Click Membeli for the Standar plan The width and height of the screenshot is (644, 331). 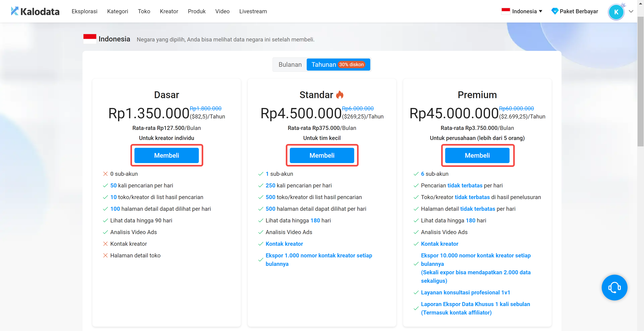pyautogui.click(x=322, y=155)
